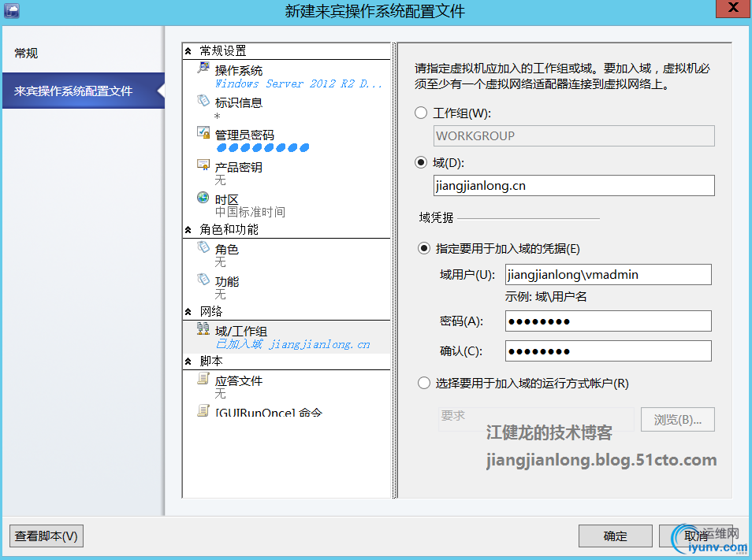Click the View Script (查看脚本) button
The image size is (752, 560).
tap(47, 536)
